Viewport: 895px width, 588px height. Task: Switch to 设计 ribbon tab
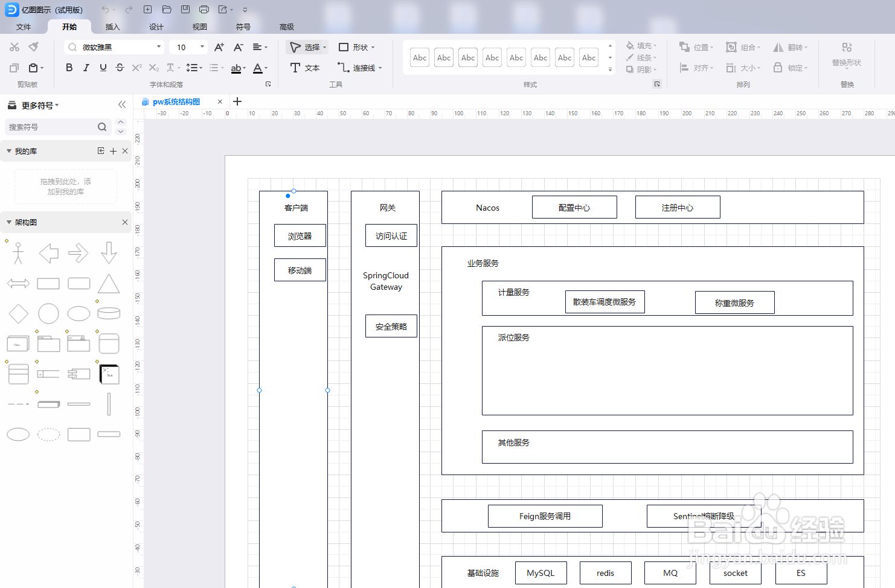click(x=156, y=27)
